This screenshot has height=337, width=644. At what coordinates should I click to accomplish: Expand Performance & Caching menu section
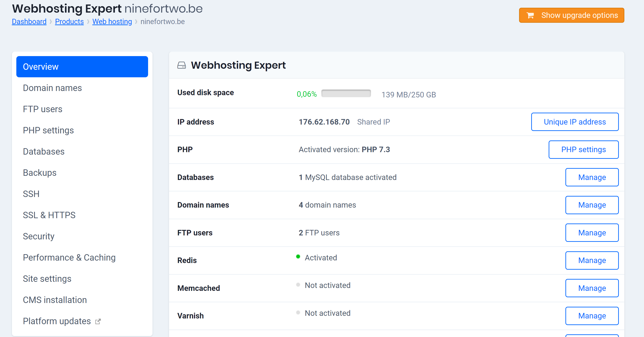[70, 257]
